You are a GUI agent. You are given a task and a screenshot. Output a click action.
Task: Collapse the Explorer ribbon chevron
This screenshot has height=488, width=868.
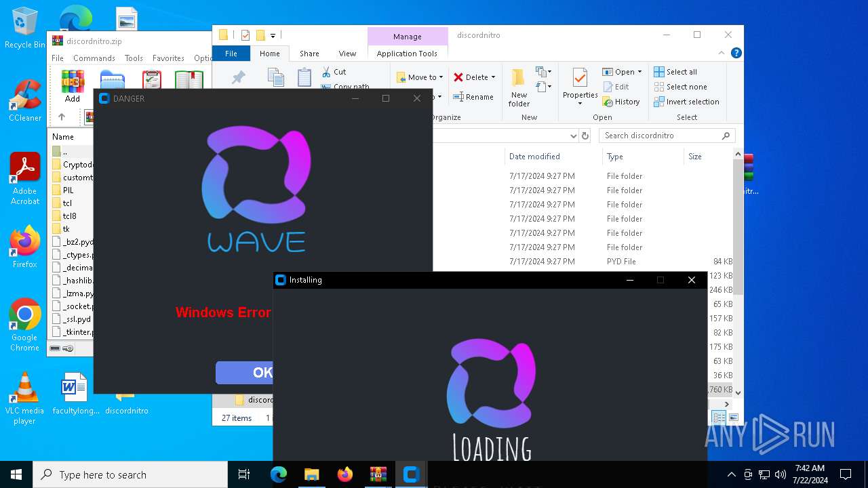(722, 53)
